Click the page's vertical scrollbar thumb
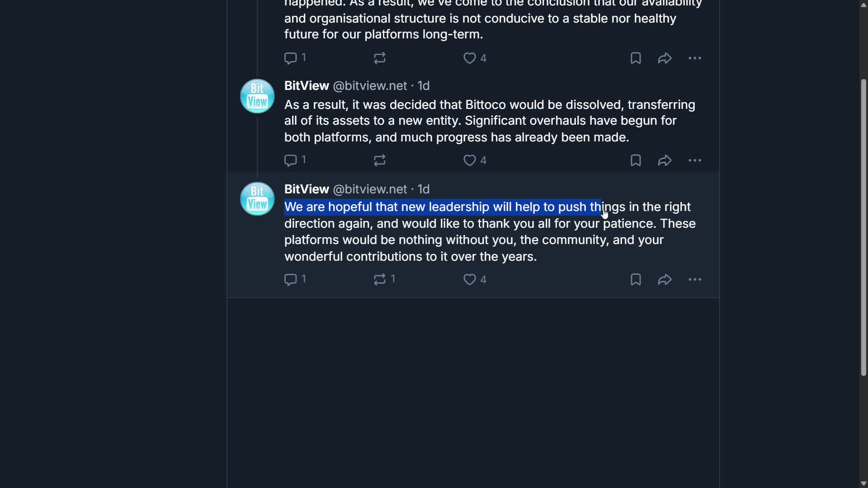 click(863, 226)
